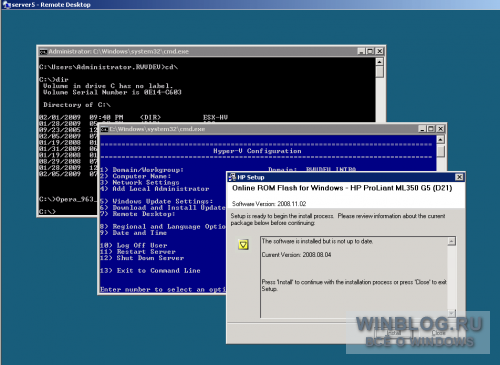Minimize the Hyper-V Configuration cmd window
Image resolution: width=500 pixels, height=365 pixels.
(x=422, y=129)
